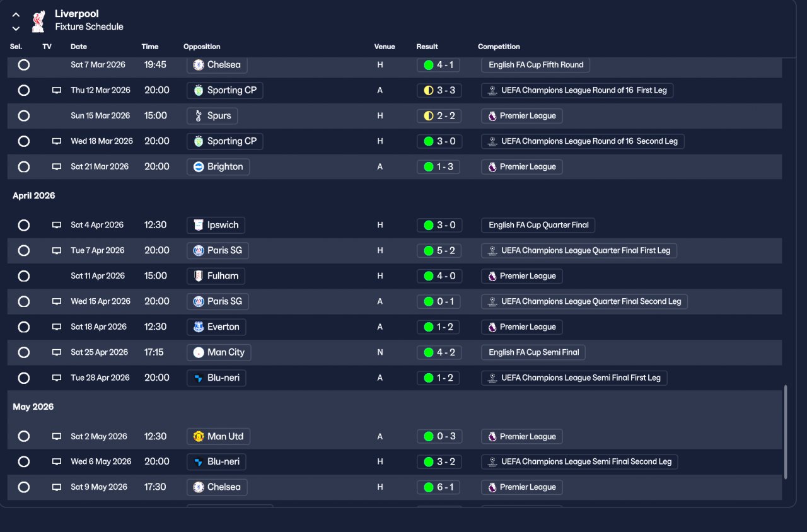Click TV icon for Everton match
Image resolution: width=807 pixels, height=532 pixels.
57,327
